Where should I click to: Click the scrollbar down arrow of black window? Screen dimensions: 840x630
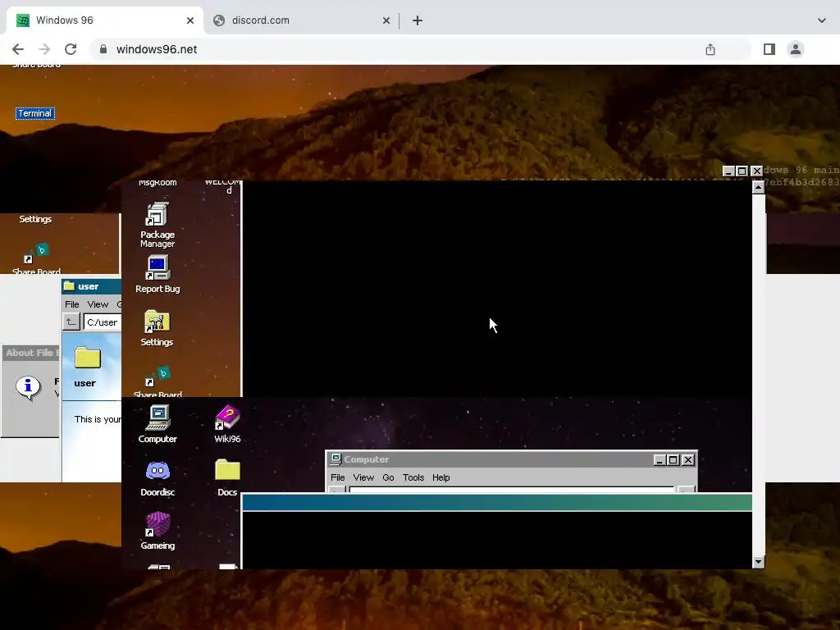[x=758, y=562]
